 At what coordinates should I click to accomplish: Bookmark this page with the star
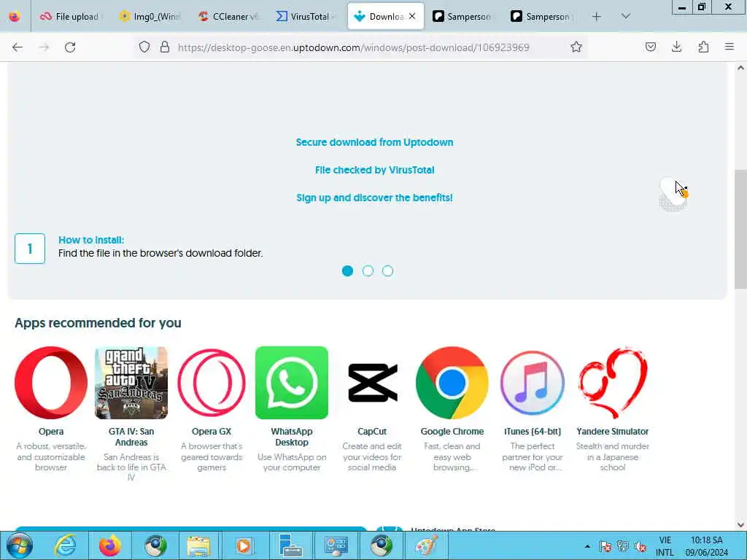point(576,47)
